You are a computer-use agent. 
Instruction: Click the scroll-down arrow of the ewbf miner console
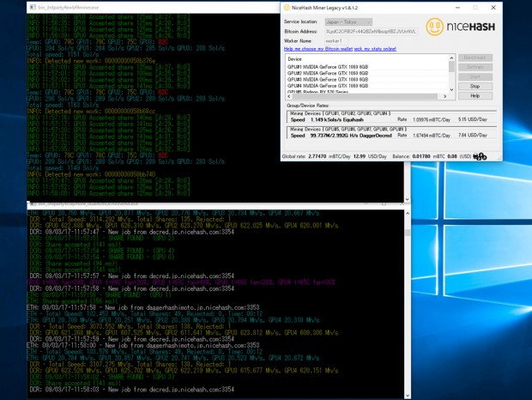[x=407, y=199]
